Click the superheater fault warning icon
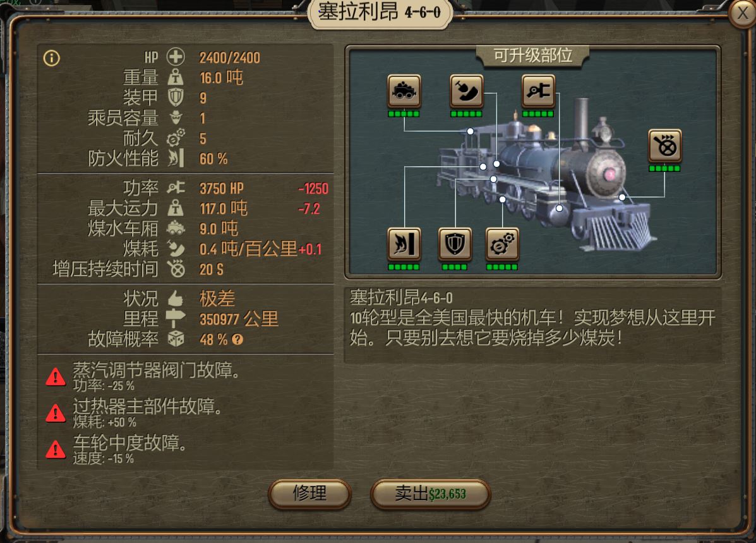Viewport: 756px width, 543px height. pos(56,413)
